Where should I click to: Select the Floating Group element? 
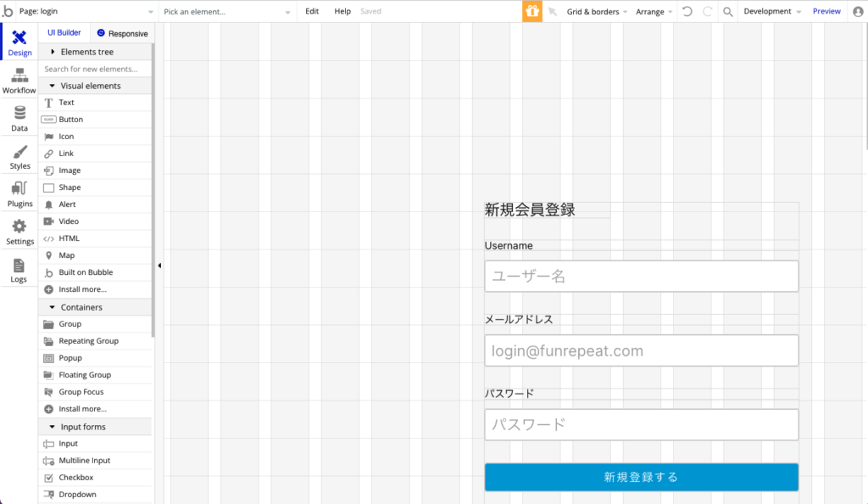pyautogui.click(x=95, y=375)
